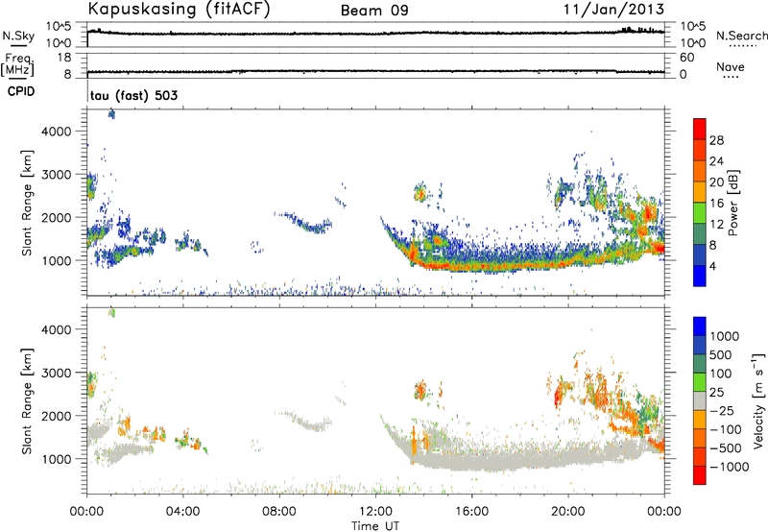Click the date 11/Jan/2013
The width and height of the screenshot is (768, 532).
click(613, 10)
